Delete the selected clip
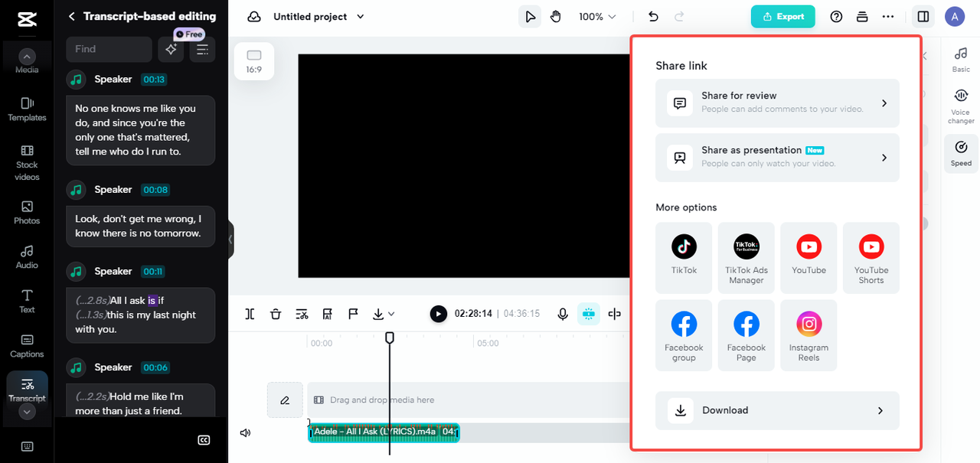This screenshot has width=980, height=463. click(276, 314)
